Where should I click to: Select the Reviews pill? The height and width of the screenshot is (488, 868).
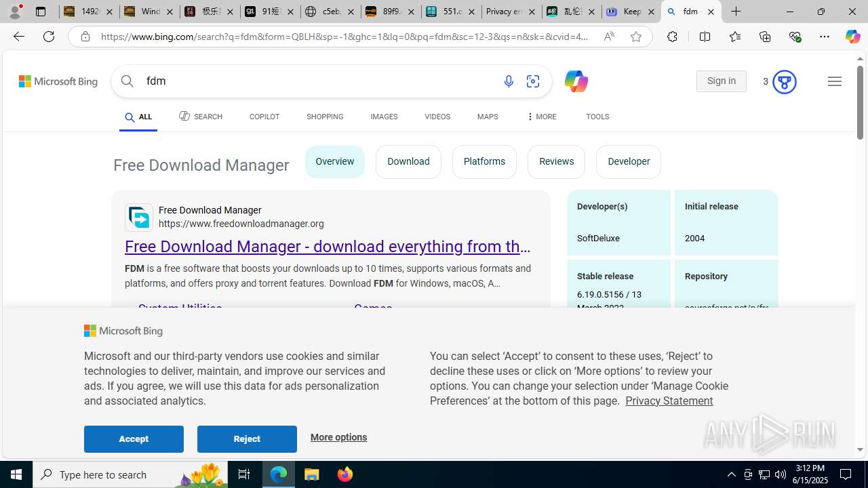(x=556, y=161)
